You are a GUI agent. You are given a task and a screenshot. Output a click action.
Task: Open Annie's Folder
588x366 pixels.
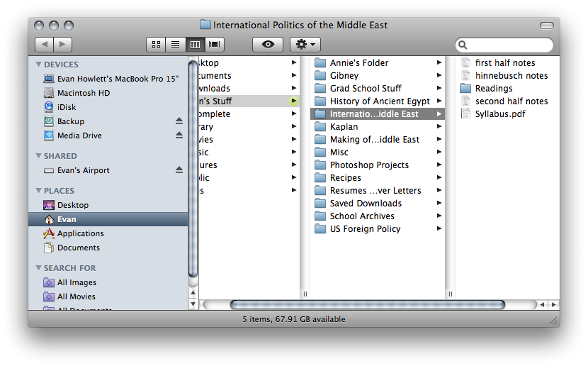[378, 62]
